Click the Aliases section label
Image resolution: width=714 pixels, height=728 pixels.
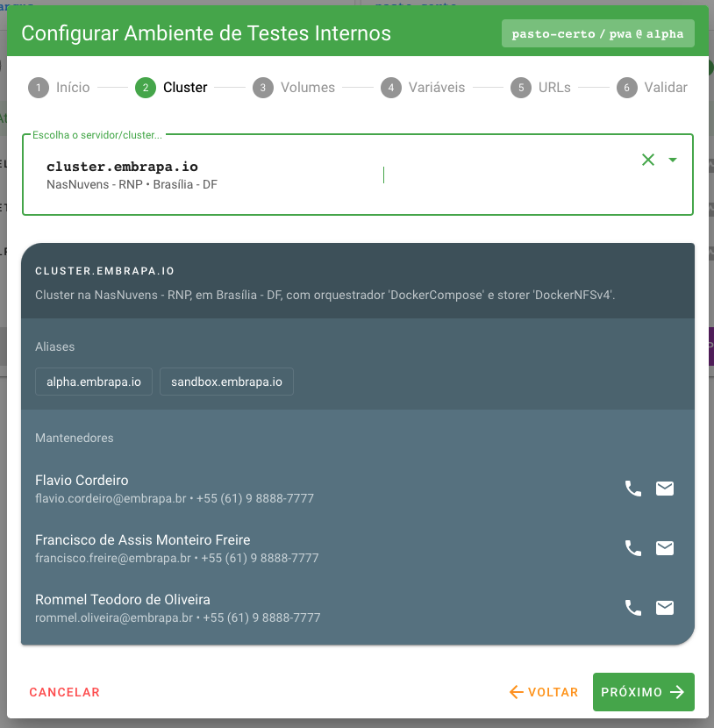[x=54, y=346]
